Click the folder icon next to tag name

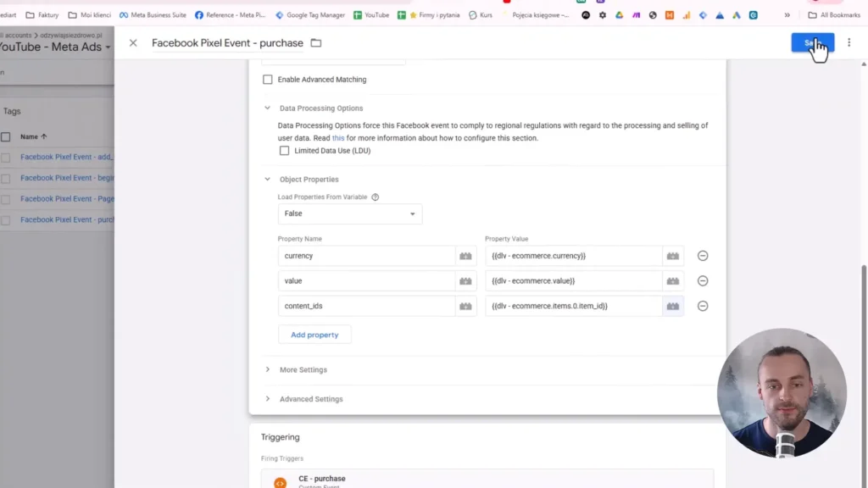pyautogui.click(x=316, y=42)
